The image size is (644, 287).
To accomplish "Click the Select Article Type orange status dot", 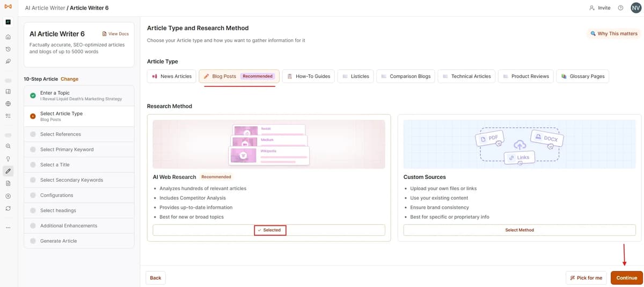I will click(33, 116).
